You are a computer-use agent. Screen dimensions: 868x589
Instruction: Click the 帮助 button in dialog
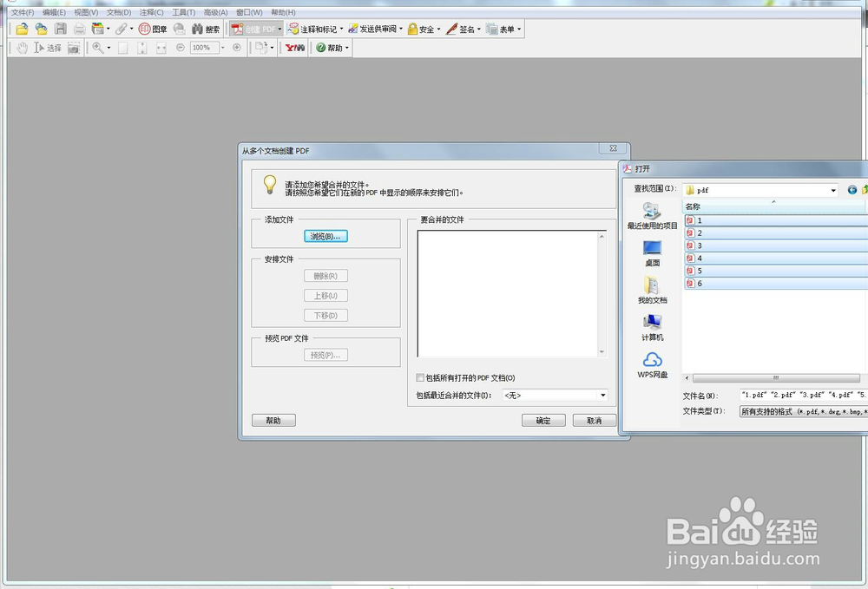point(273,421)
